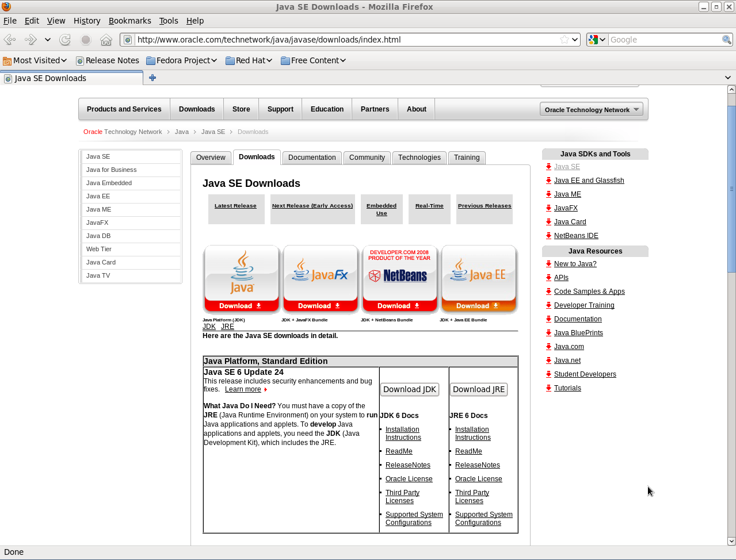Click the search magnifier icon

pos(727,40)
